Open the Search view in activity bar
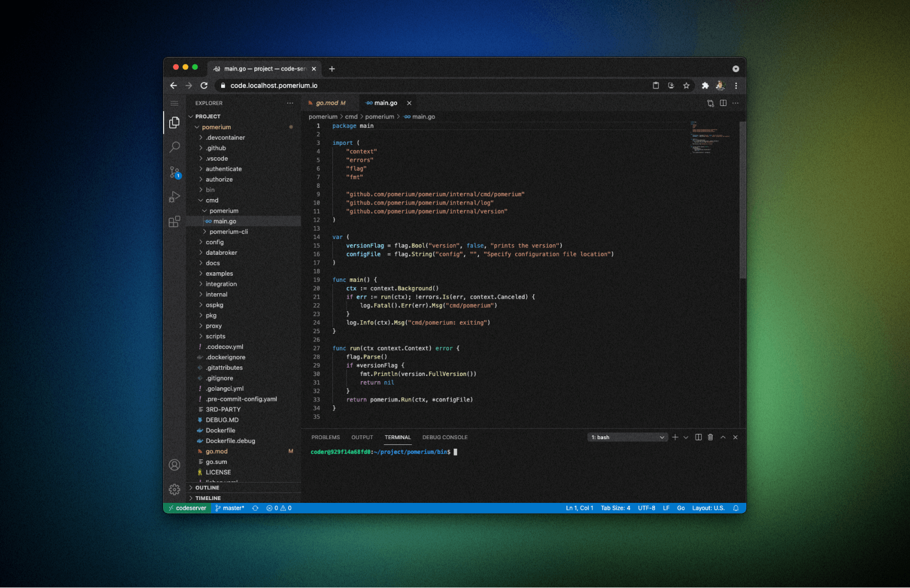This screenshot has width=910, height=588. point(174,147)
